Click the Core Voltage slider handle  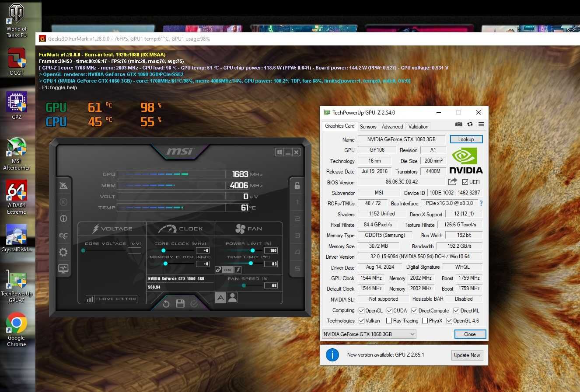point(83,250)
